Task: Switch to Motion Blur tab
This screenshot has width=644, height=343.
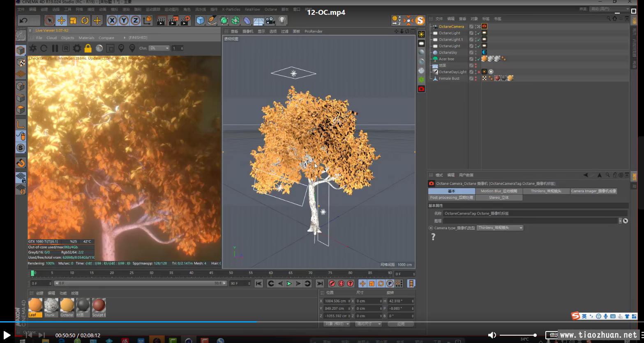Action: (x=499, y=191)
